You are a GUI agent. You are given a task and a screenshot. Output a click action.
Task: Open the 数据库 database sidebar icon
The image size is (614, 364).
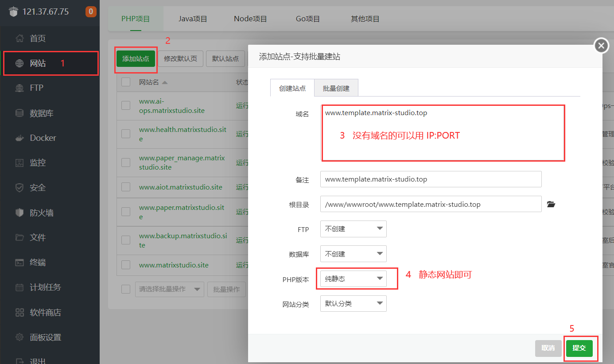[19, 113]
